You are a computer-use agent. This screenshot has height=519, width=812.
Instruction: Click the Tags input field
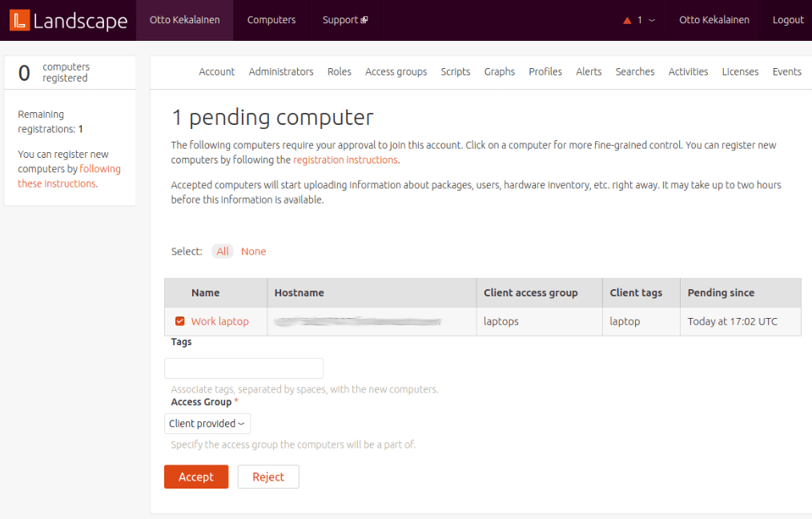click(243, 368)
